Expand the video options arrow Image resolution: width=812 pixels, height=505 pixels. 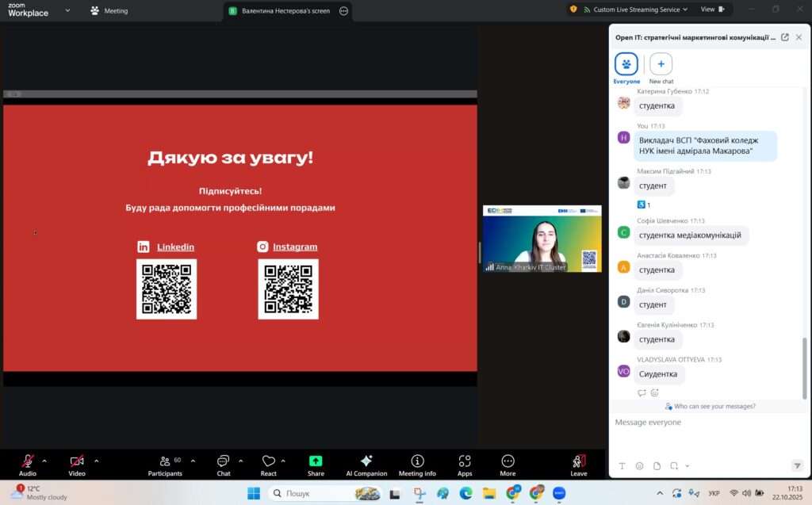(x=97, y=461)
